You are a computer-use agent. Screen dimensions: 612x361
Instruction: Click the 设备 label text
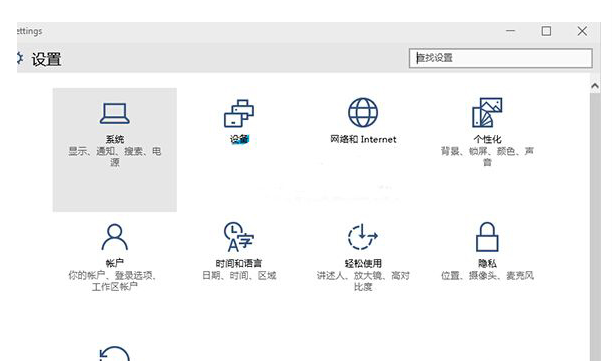[239, 139]
